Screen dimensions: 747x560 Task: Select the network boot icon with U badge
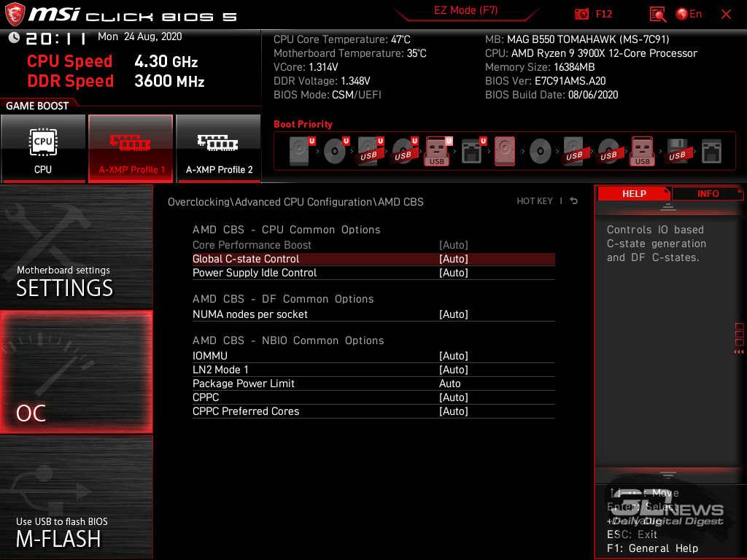tap(473, 152)
